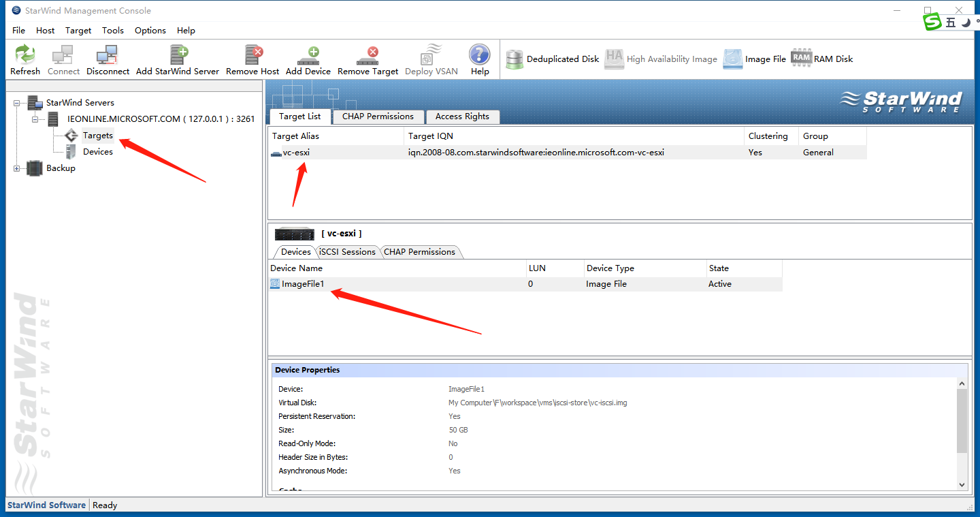
Task: Click the Clustering column header
Action: pyautogui.click(x=772, y=136)
